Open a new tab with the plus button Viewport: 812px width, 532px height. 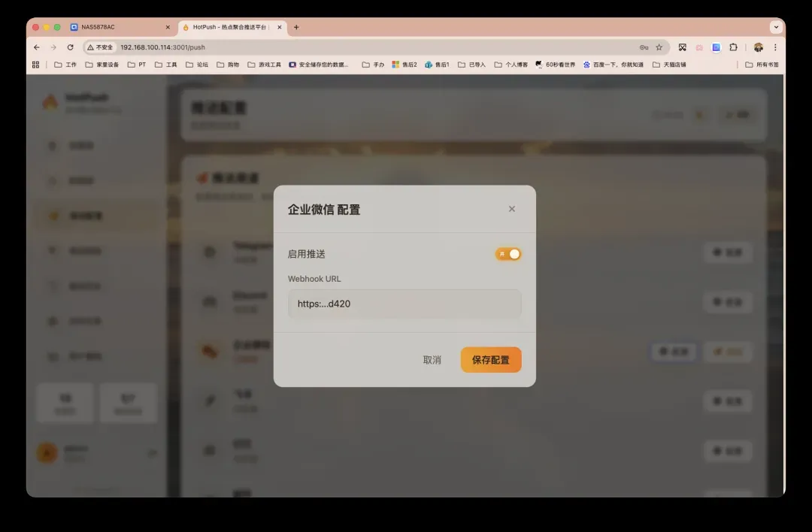tap(296, 27)
